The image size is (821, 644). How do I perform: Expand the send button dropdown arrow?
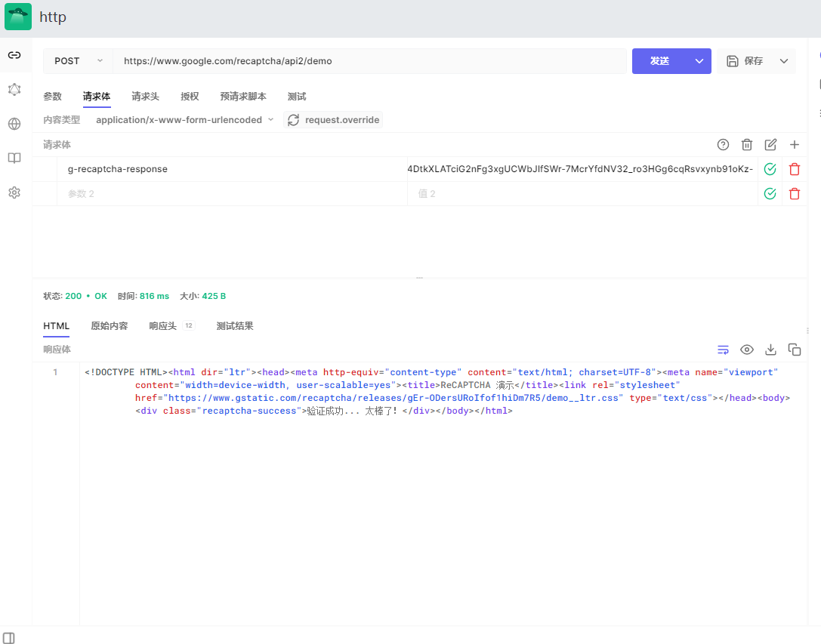tap(699, 61)
